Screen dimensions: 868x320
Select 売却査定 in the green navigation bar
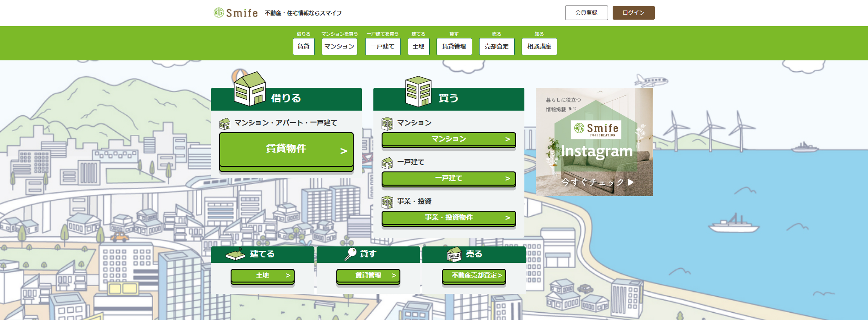coord(497,47)
